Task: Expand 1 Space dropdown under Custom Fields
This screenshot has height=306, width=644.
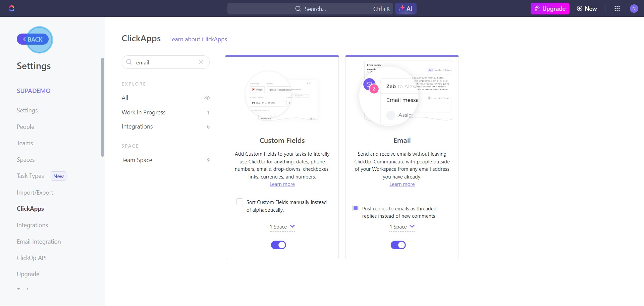Action: (x=282, y=227)
